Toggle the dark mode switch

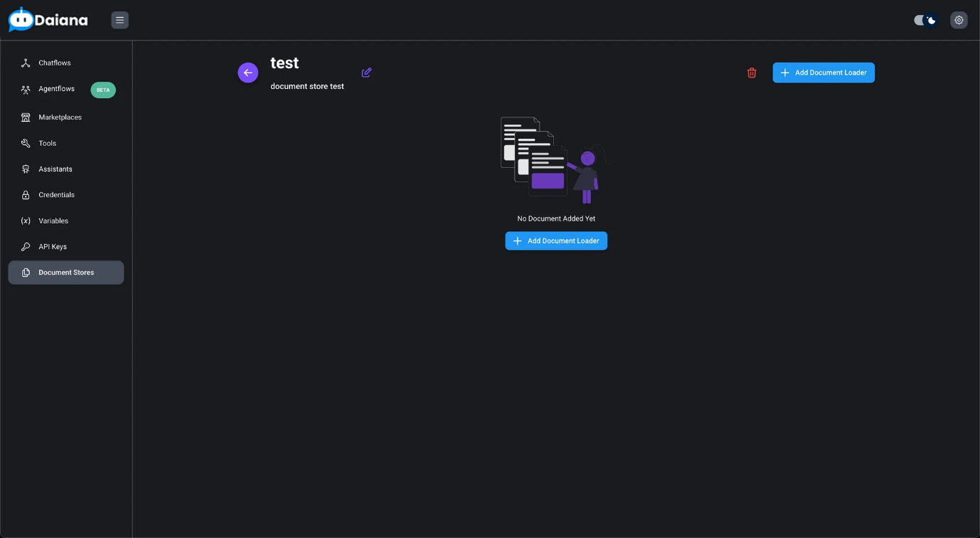[925, 20]
